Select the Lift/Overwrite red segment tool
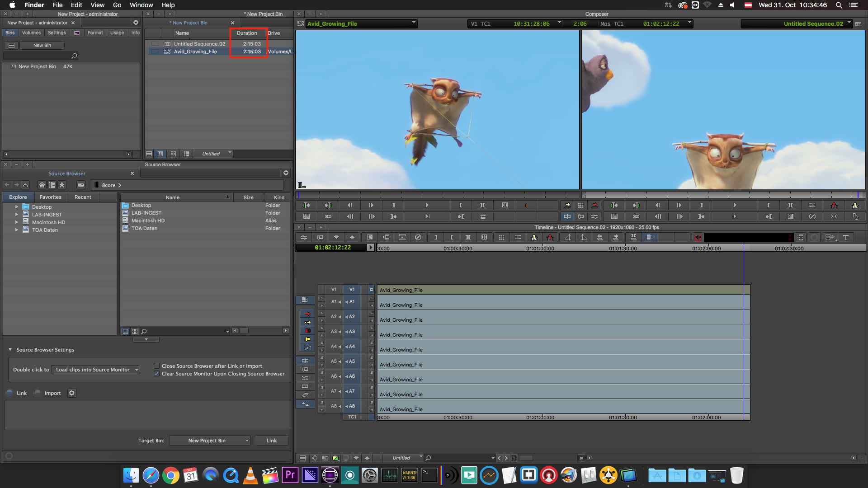This screenshot has height=488, width=868. click(x=307, y=314)
